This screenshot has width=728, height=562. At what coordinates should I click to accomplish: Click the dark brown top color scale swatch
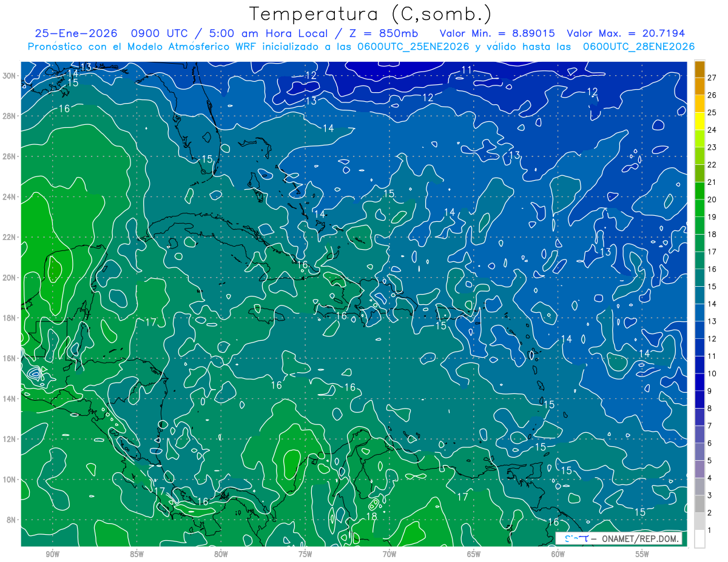click(699, 69)
